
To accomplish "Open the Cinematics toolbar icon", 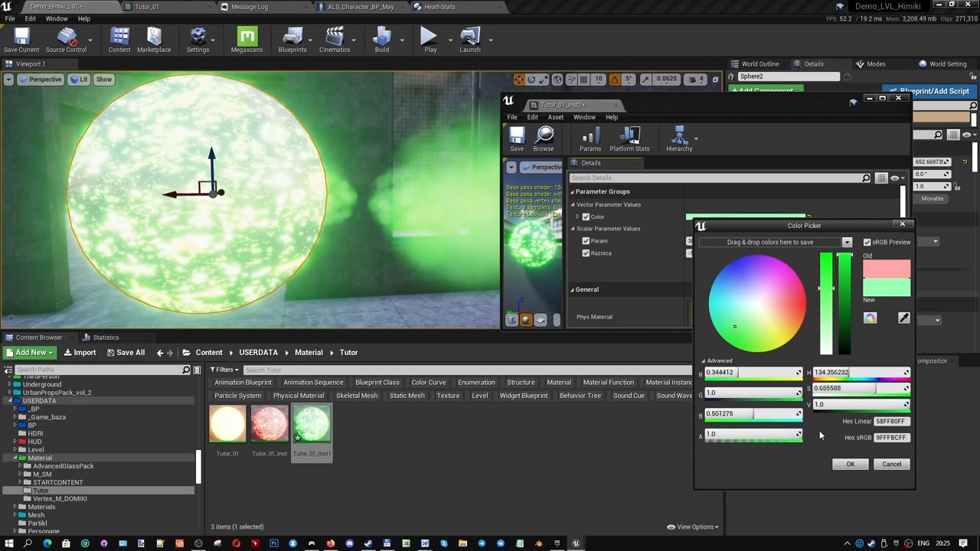I will click(x=335, y=41).
